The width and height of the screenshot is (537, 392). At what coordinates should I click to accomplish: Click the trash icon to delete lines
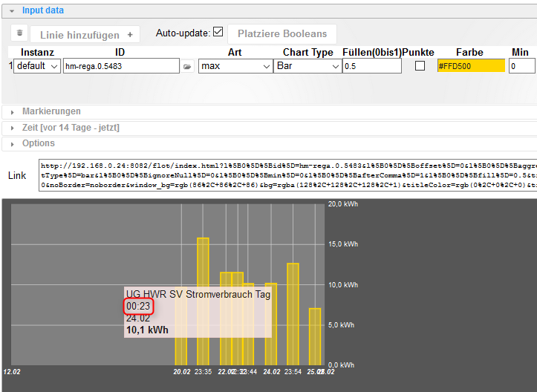coord(19,33)
